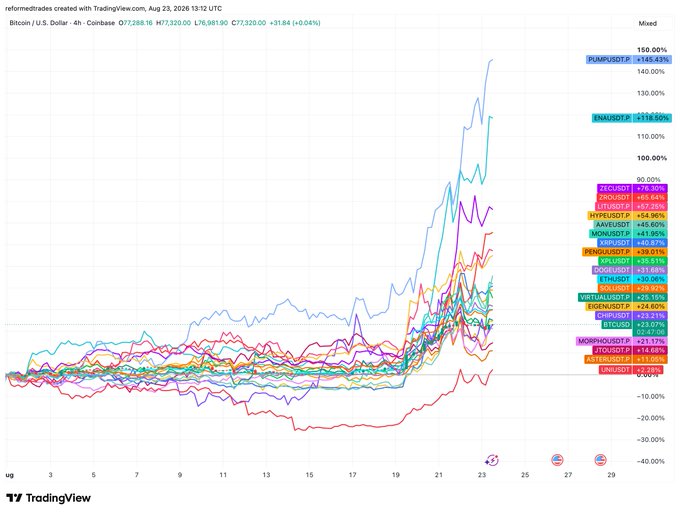Click the -40.00% axis label
This screenshot has width=680, height=514.
tap(651, 462)
